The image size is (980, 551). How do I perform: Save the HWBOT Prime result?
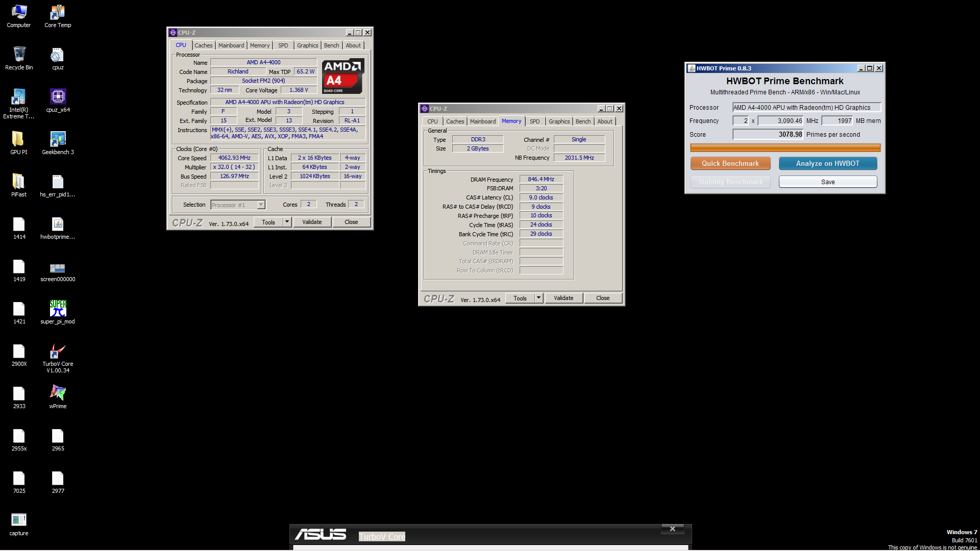click(828, 182)
